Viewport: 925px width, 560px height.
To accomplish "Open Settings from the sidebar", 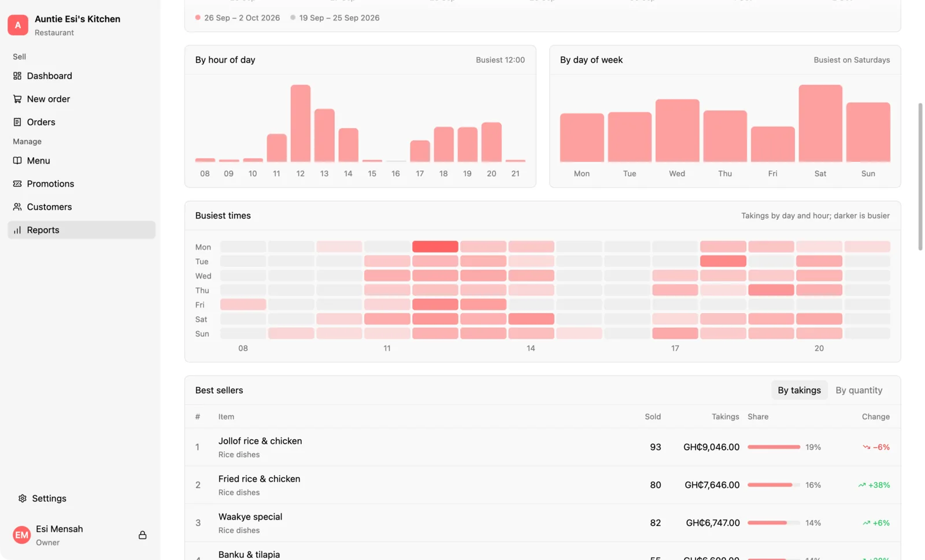I will (82, 498).
